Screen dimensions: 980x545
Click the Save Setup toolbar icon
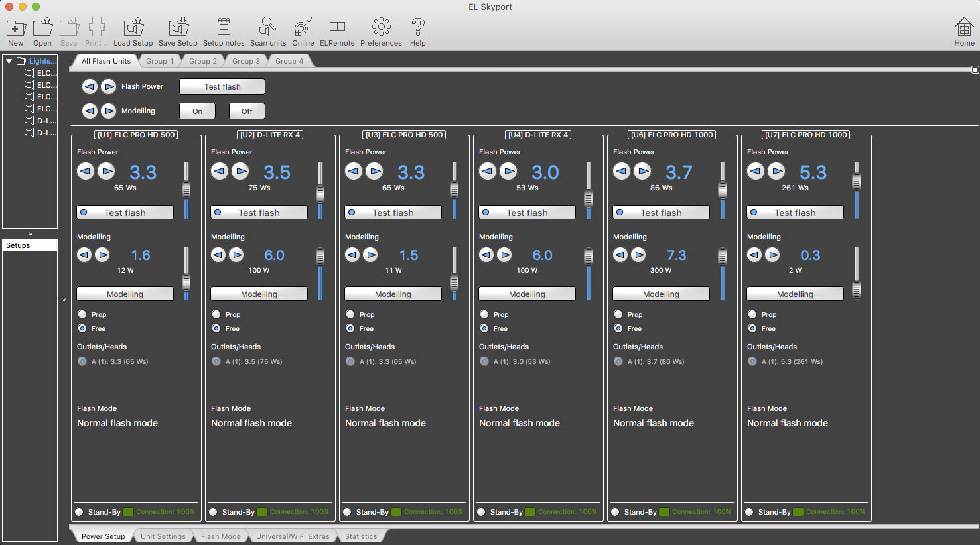click(x=178, y=27)
